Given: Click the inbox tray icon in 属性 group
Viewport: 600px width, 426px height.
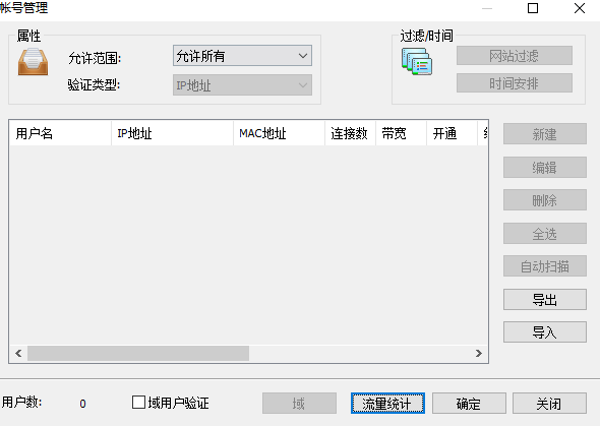Looking at the screenshot, I should [x=33, y=62].
